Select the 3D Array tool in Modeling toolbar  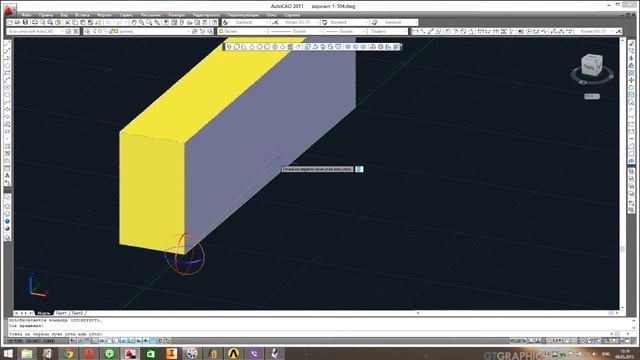tap(396, 47)
